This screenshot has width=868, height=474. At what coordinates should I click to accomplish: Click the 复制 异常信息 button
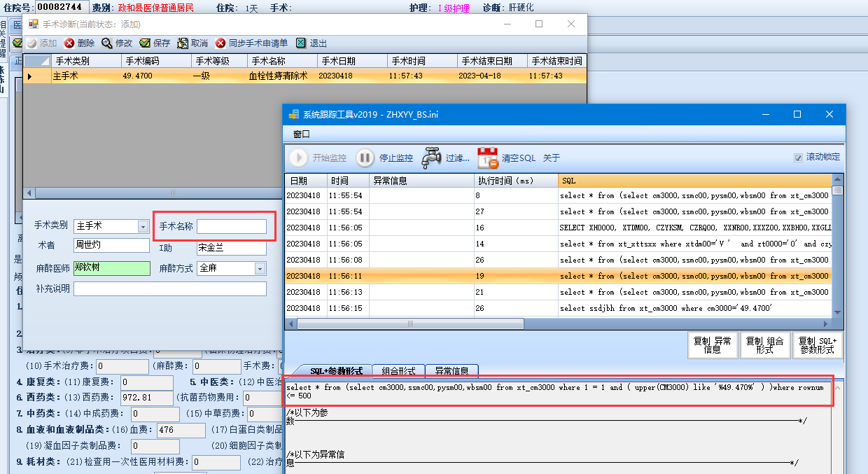pyautogui.click(x=713, y=345)
